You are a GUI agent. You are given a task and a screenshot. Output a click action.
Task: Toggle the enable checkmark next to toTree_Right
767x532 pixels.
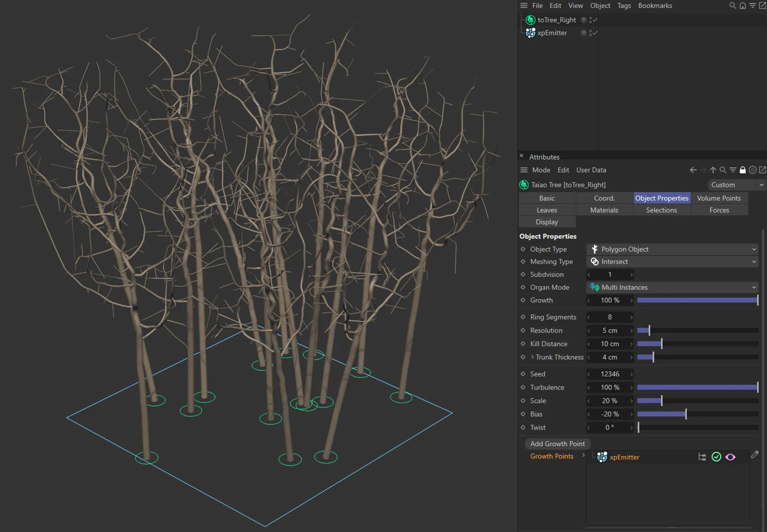(x=595, y=20)
